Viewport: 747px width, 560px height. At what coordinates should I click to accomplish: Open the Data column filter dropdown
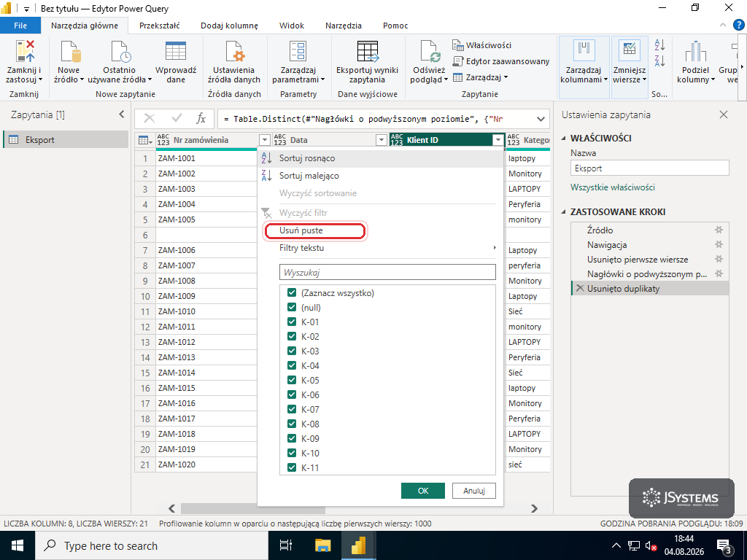381,140
